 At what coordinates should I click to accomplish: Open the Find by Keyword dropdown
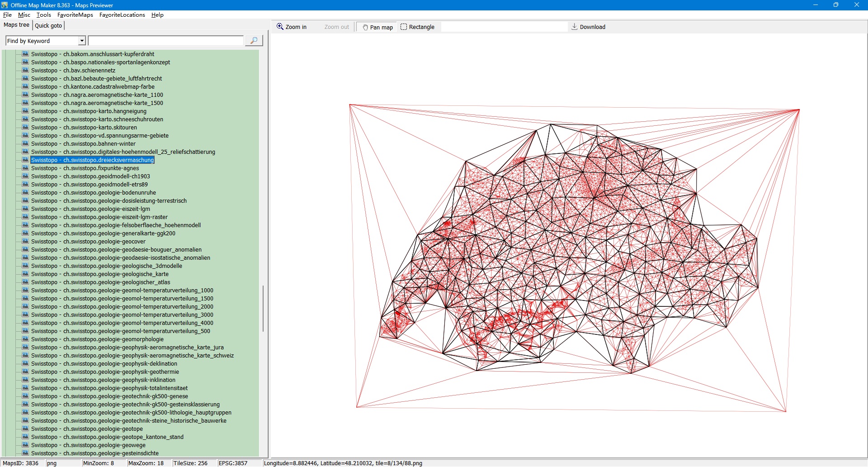click(82, 41)
